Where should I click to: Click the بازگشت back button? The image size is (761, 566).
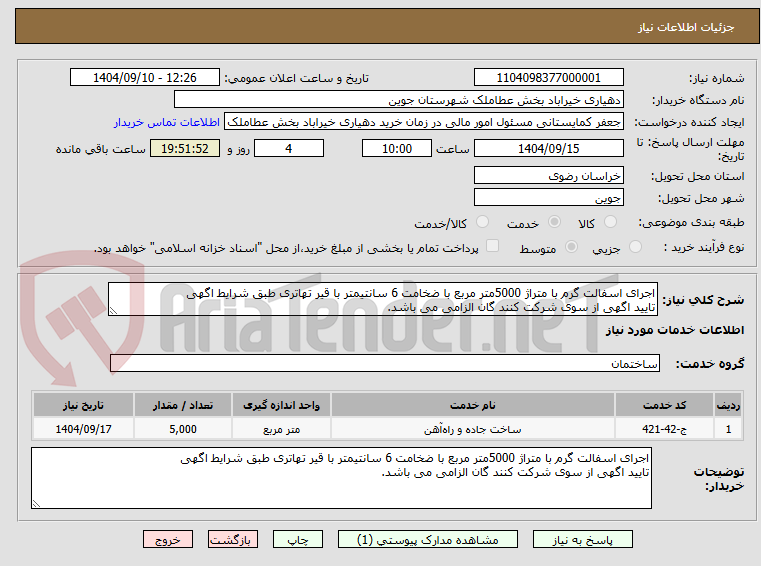[x=232, y=539]
